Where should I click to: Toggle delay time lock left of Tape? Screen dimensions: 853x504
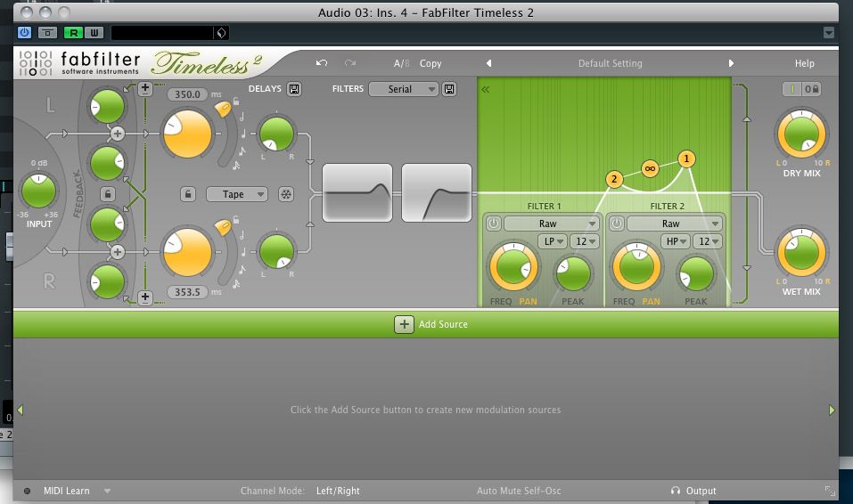click(x=188, y=194)
